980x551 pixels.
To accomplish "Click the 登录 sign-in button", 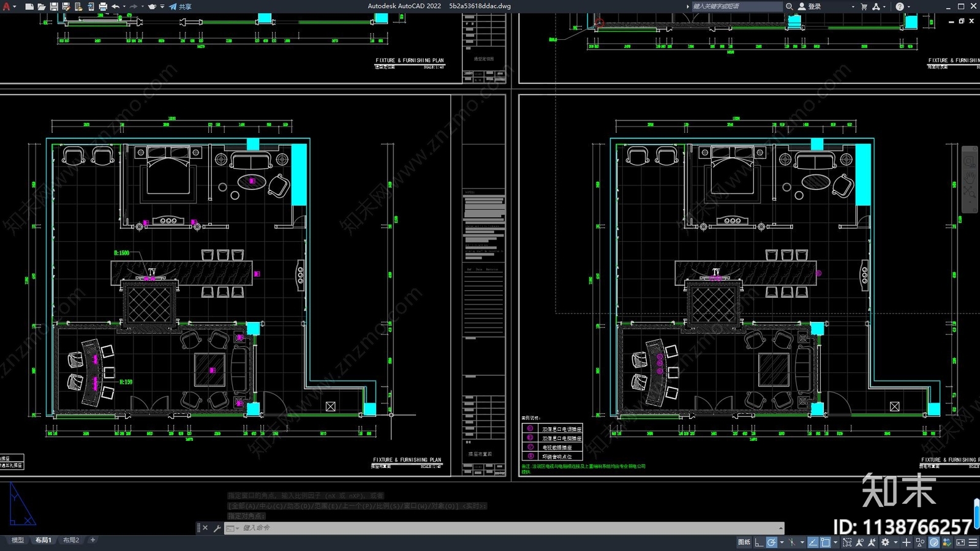I will [x=809, y=6].
